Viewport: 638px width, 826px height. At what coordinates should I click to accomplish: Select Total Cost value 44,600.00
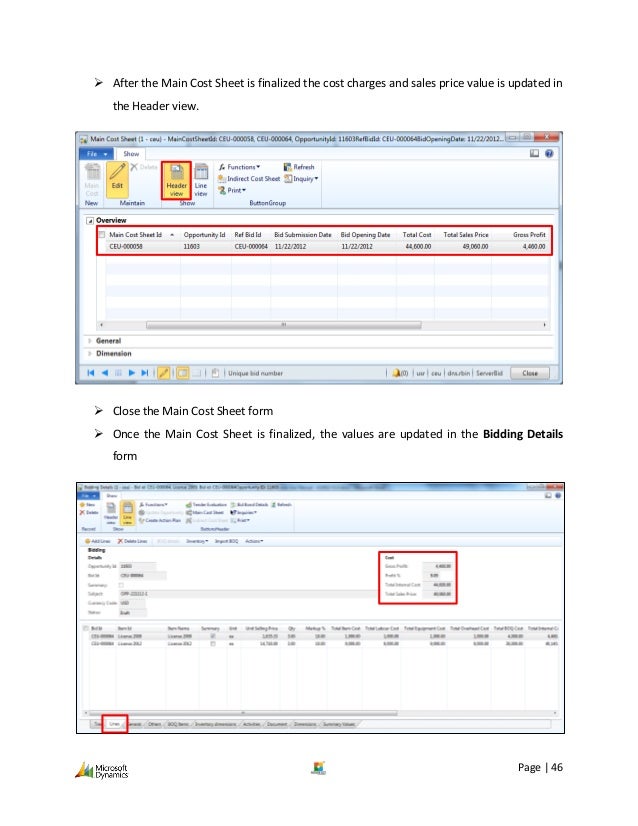tap(418, 247)
